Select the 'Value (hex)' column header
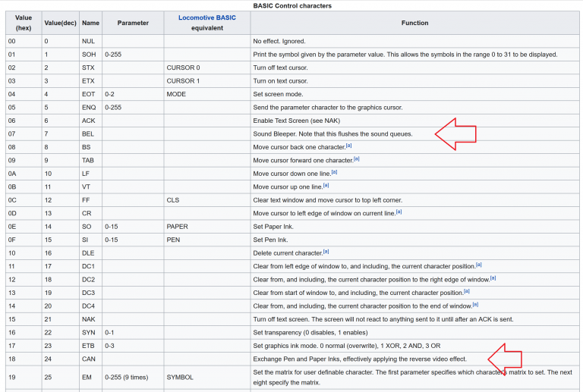The image size is (583, 392). click(23, 23)
